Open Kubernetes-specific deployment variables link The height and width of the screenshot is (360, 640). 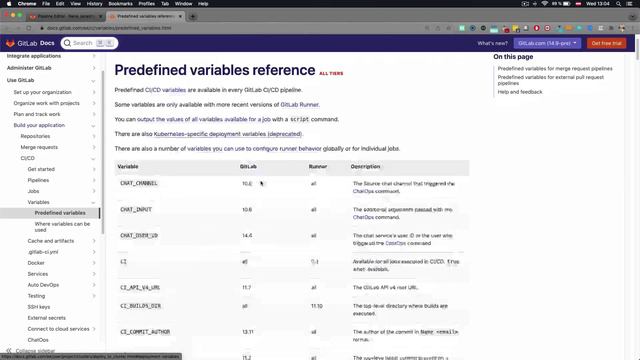pos(228,134)
